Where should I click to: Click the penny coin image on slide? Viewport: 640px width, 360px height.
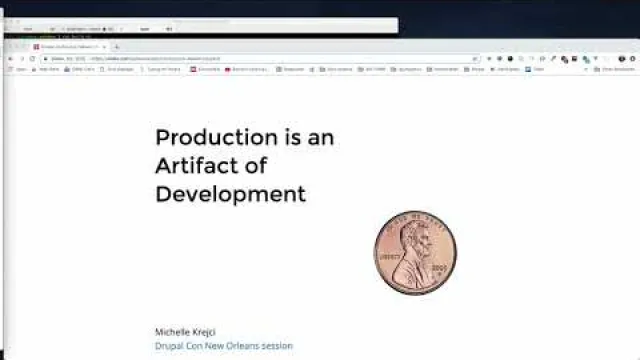point(416,253)
